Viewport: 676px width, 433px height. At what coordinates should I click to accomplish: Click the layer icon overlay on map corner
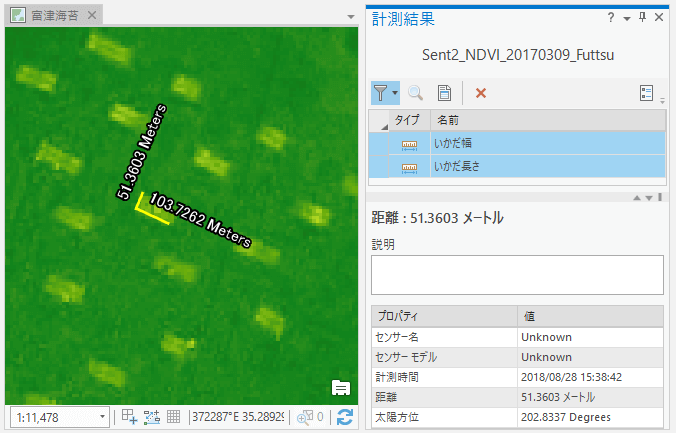[340, 388]
